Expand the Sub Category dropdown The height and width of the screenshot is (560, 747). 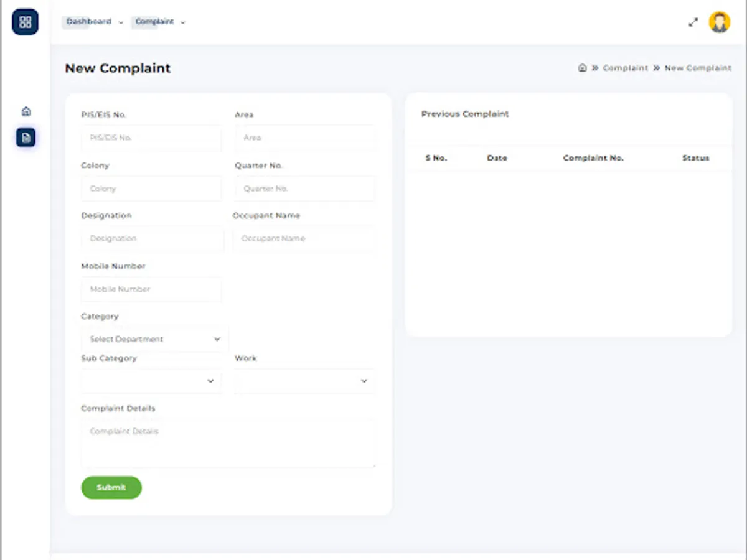[x=151, y=381]
